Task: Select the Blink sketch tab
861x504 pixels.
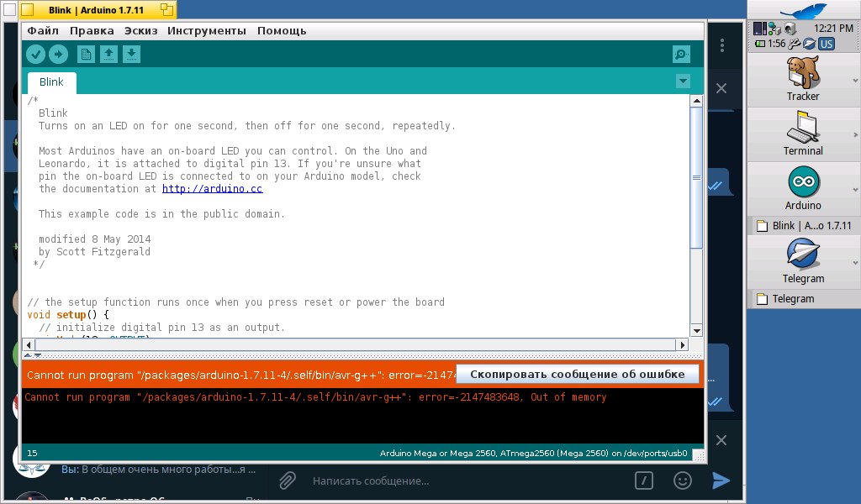Action: (x=51, y=82)
